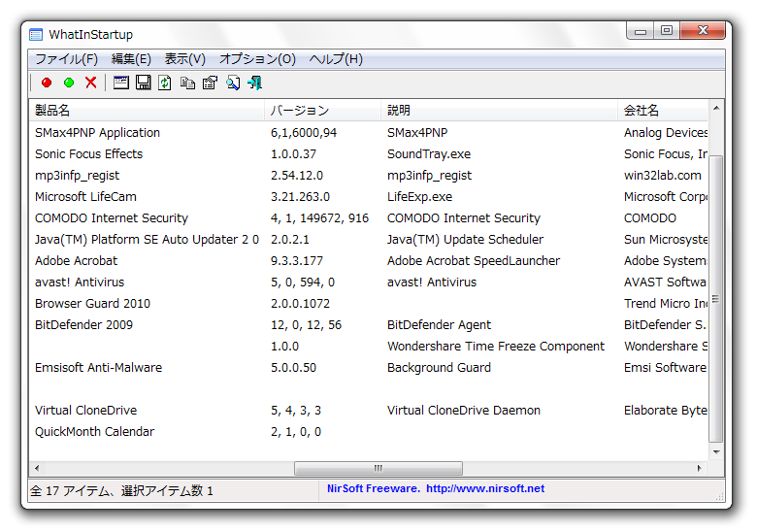Click the horizontal scrollbar left arrow

tap(37, 468)
